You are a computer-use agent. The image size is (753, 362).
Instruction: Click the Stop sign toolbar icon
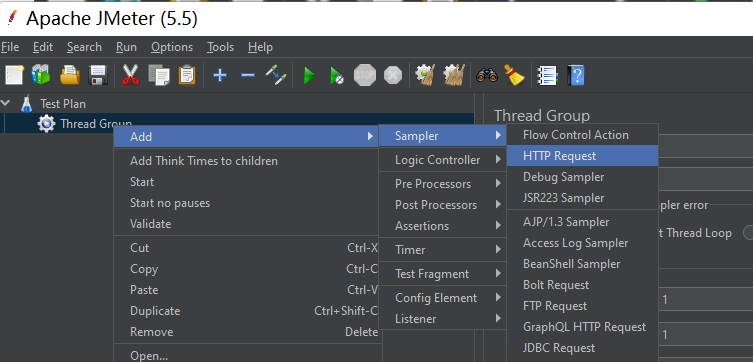click(365, 75)
